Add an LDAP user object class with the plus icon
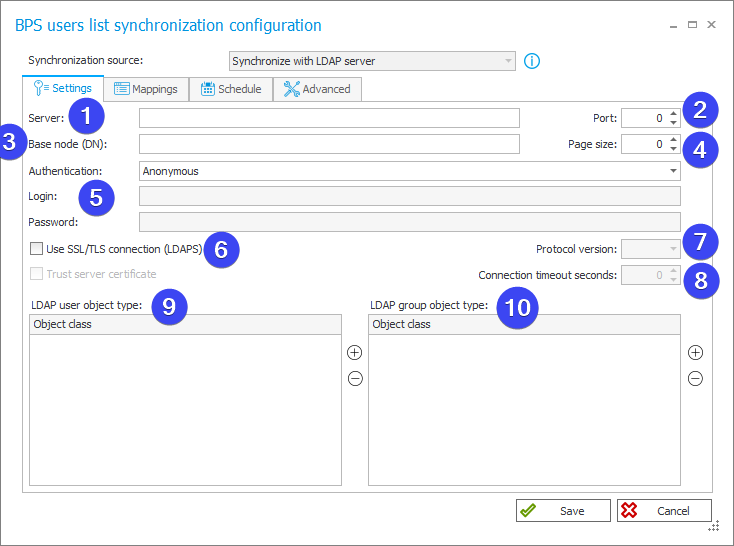Screen dimensions: 734x546 point(354,353)
